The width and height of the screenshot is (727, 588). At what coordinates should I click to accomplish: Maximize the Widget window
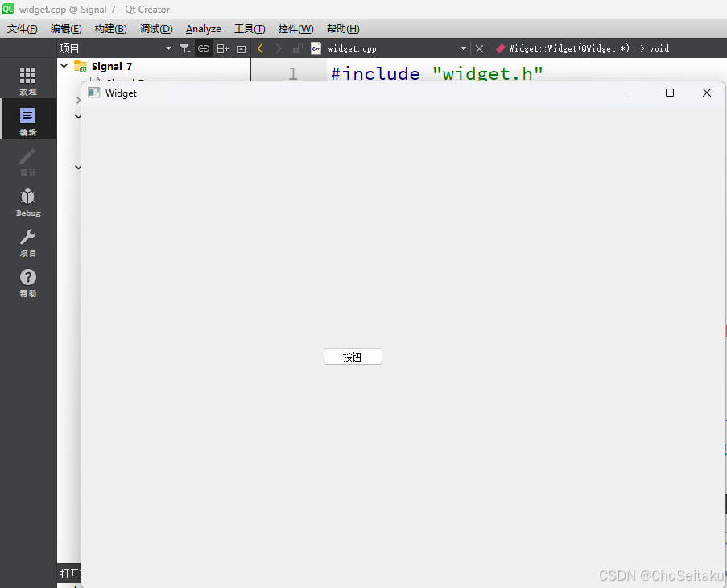coord(670,93)
